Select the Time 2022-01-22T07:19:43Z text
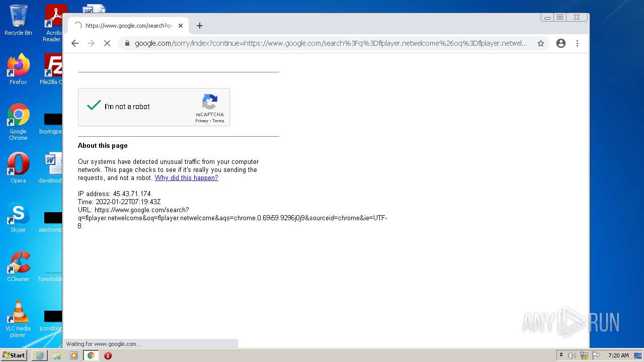Image resolution: width=644 pixels, height=362 pixels. [119, 202]
